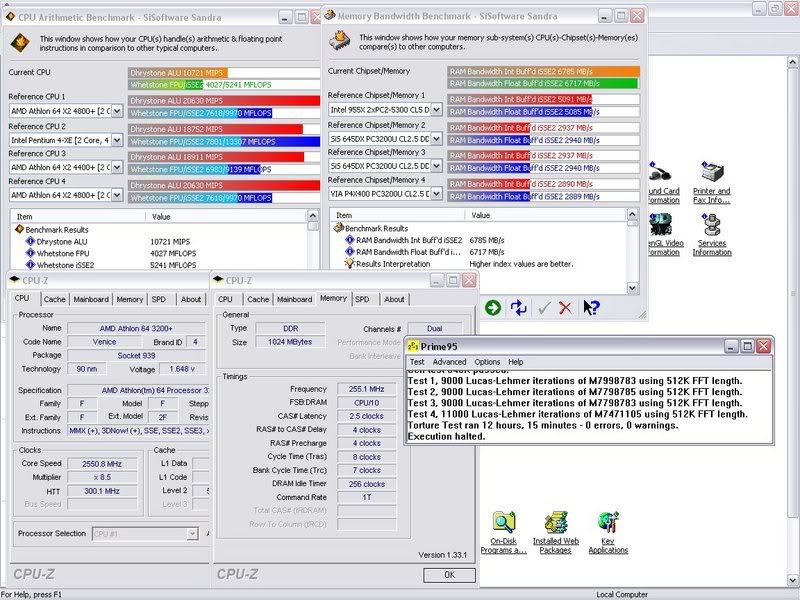Click the AMD Athlon 64 3200+ name field
The width and height of the screenshot is (800, 600).
[x=136, y=329]
